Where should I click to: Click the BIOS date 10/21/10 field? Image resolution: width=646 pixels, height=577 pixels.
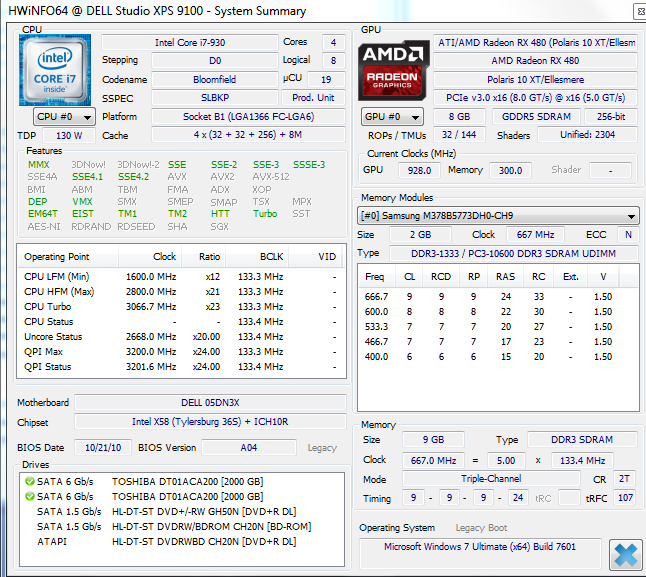[x=103, y=448]
